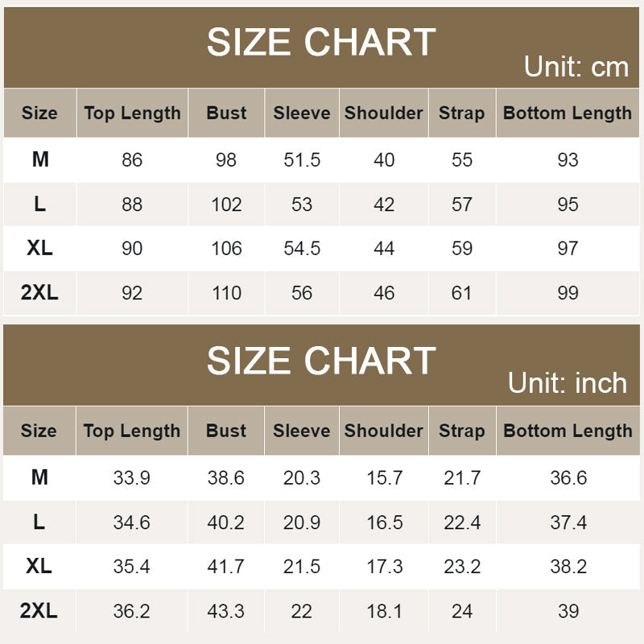Click the 43.3 bust value in inch chart

coord(226,611)
